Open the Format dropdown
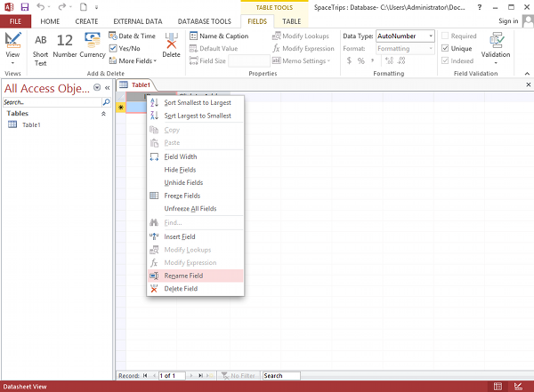Image resolution: width=534 pixels, height=392 pixels. click(431, 48)
